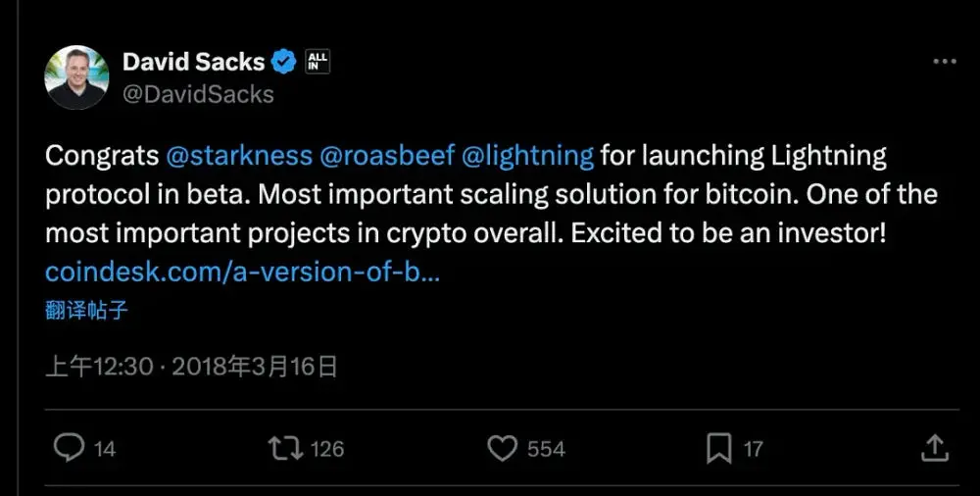Click the 2018年3月16日 timestamp
This screenshot has height=496, width=980.
point(255,367)
